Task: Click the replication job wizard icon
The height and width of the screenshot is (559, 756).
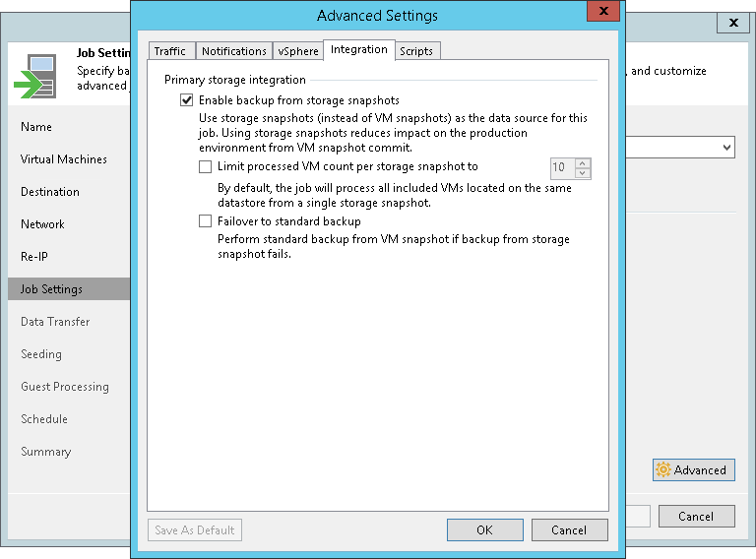Action: tap(35, 76)
